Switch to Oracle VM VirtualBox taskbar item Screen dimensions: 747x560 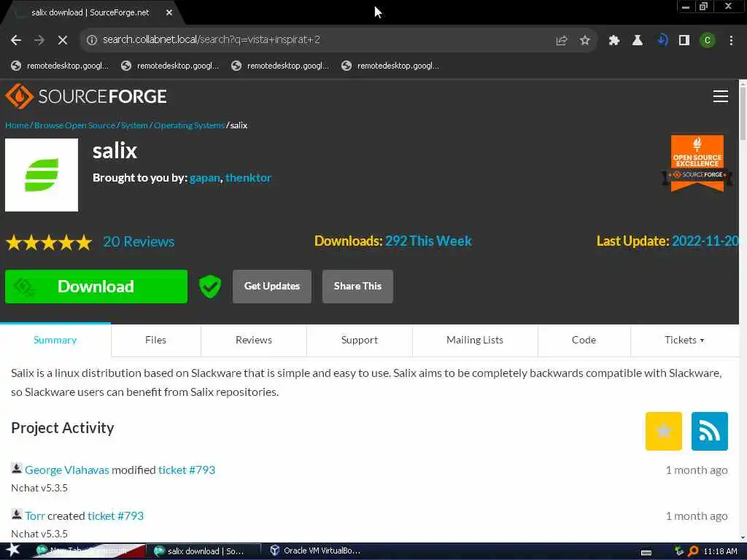coord(315,551)
